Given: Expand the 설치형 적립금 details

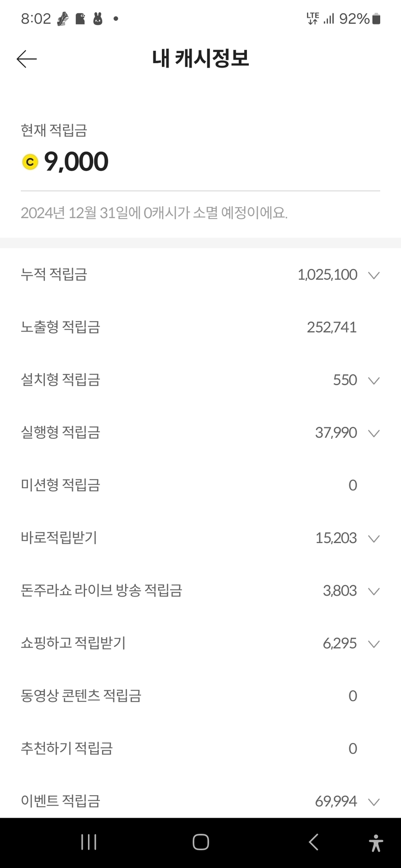Looking at the screenshot, I should (373, 380).
